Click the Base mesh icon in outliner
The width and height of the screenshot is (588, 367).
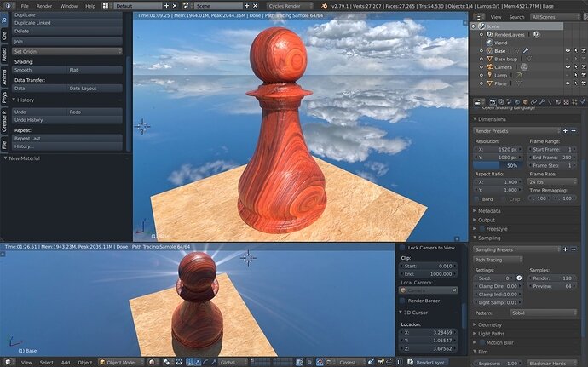(489, 50)
